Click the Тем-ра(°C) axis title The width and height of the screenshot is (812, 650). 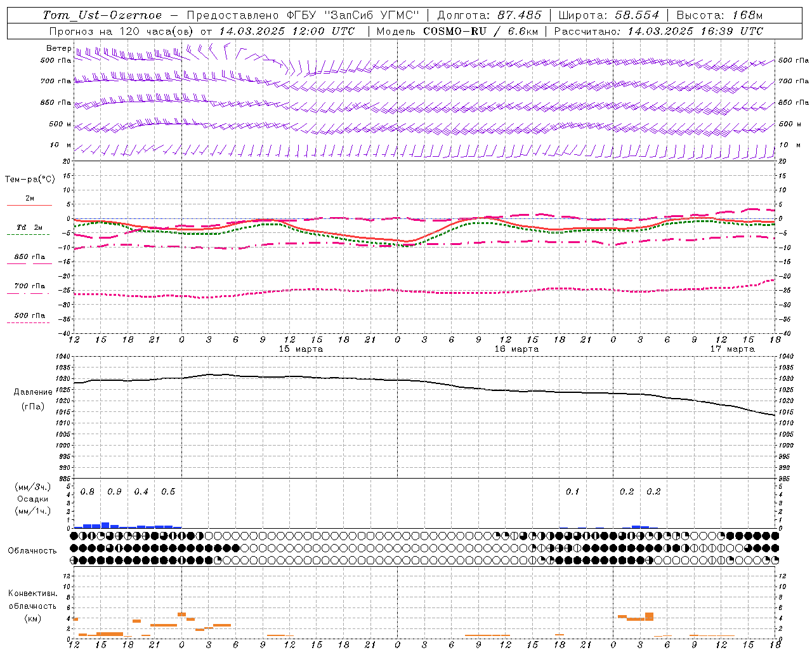tap(30, 180)
